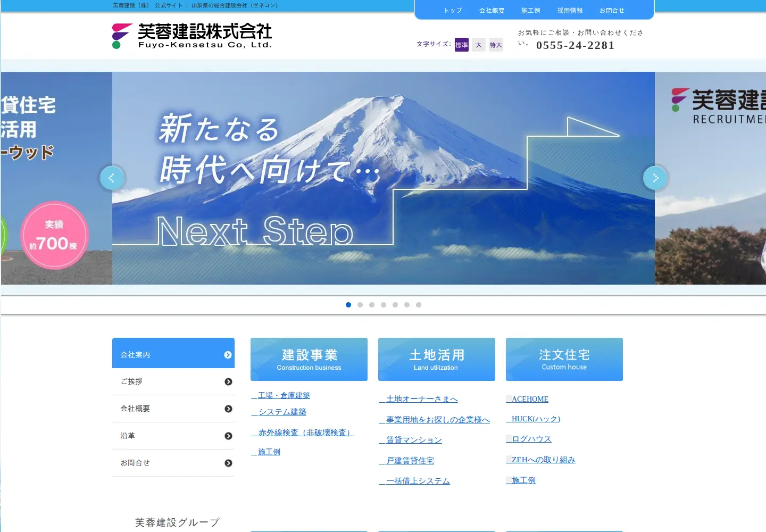Open 赤外線検査（非破壊検査） link
This screenshot has height=532, width=766.
coord(303,433)
